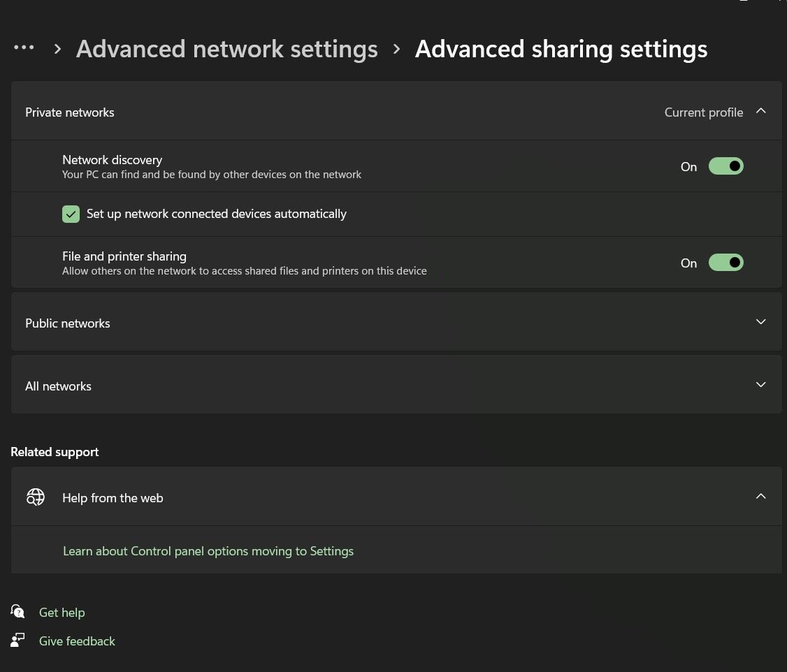Expand the Public networks section chevron

point(761,322)
